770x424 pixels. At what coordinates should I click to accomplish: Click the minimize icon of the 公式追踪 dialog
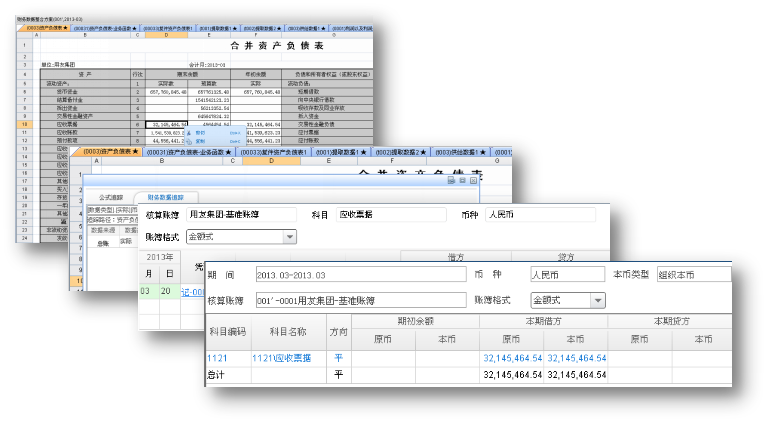[452, 180]
